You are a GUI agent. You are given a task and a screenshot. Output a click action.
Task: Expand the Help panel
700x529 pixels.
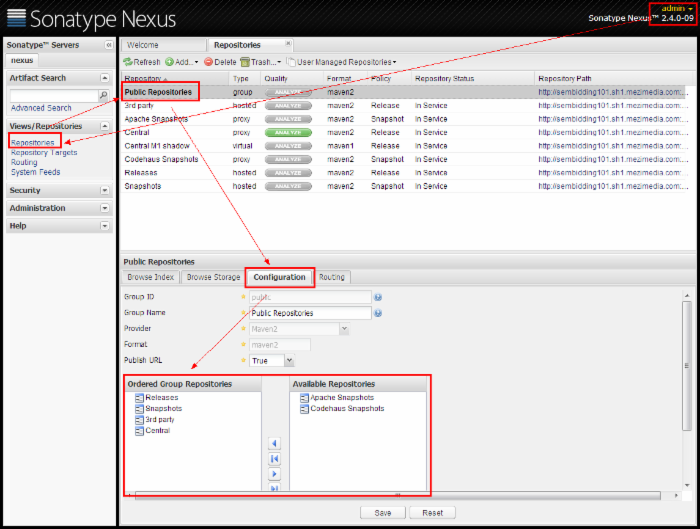click(x=104, y=226)
